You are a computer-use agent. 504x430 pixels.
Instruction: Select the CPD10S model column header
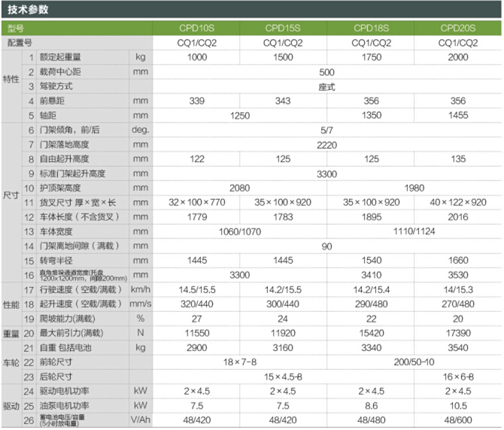196,29
